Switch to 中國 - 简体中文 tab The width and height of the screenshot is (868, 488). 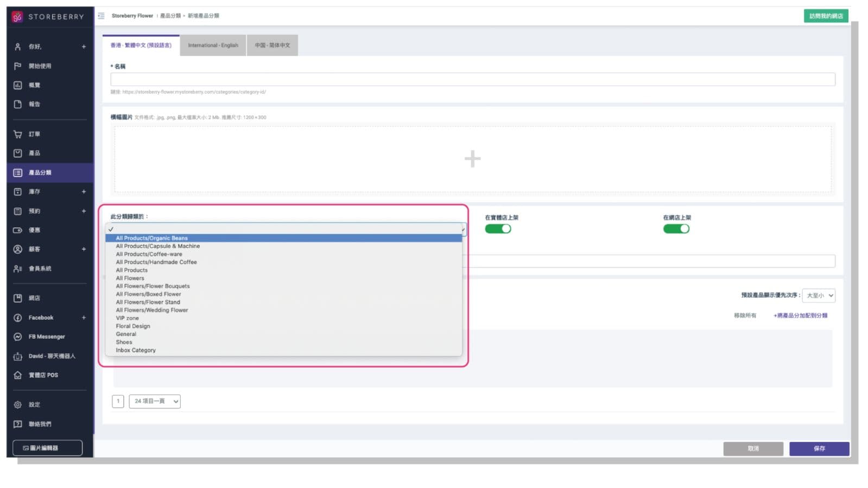click(x=273, y=45)
